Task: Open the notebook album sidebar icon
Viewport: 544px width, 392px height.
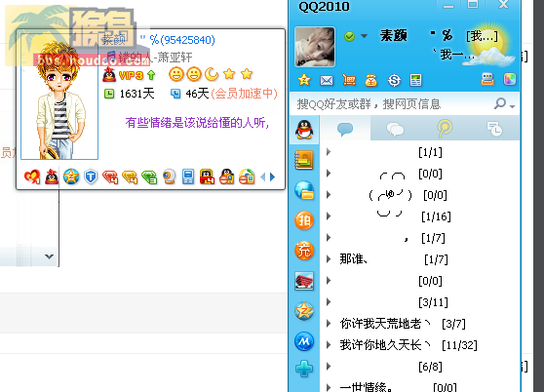Action: [x=304, y=160]
